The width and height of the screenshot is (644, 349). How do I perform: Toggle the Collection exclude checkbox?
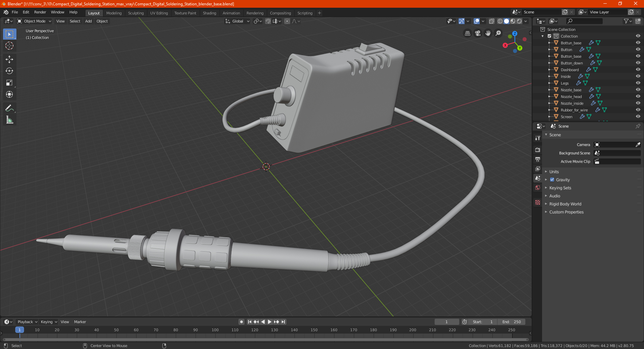549,36
